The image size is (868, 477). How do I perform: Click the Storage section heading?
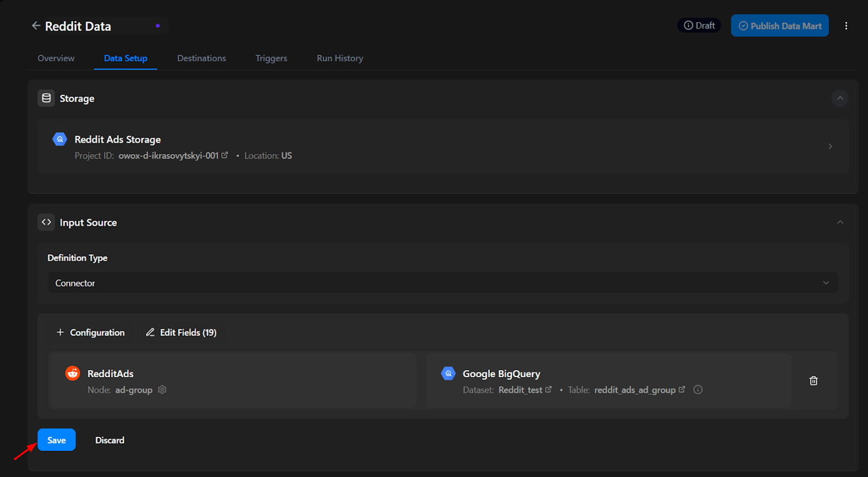(x=77, y=99)
